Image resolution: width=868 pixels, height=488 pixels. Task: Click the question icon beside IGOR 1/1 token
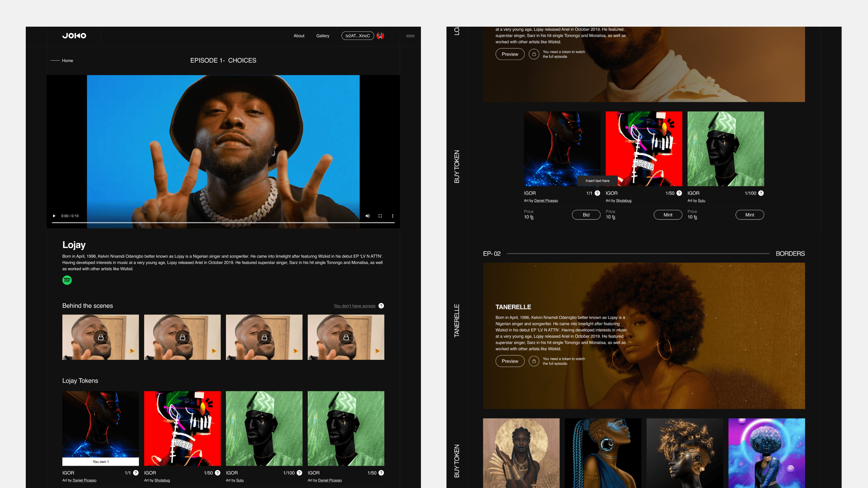point(136,473)
